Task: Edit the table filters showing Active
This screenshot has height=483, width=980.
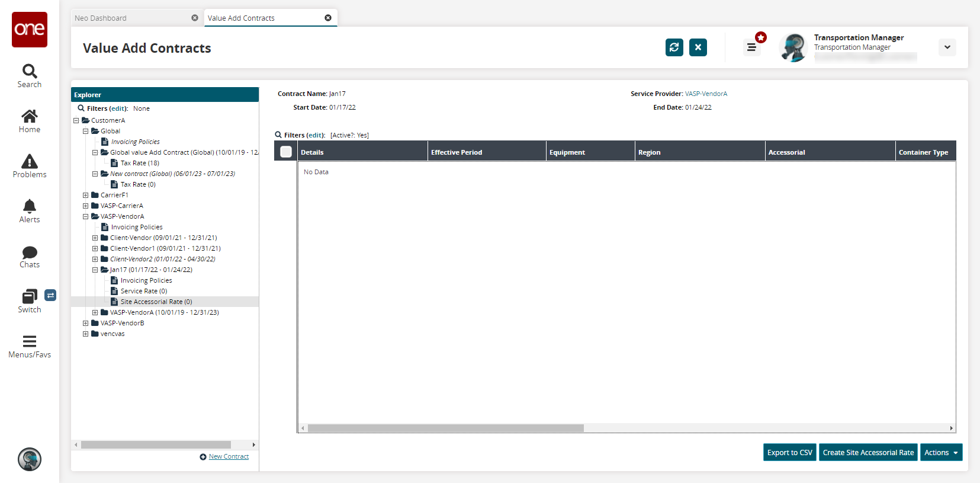Action: (316, 135)
